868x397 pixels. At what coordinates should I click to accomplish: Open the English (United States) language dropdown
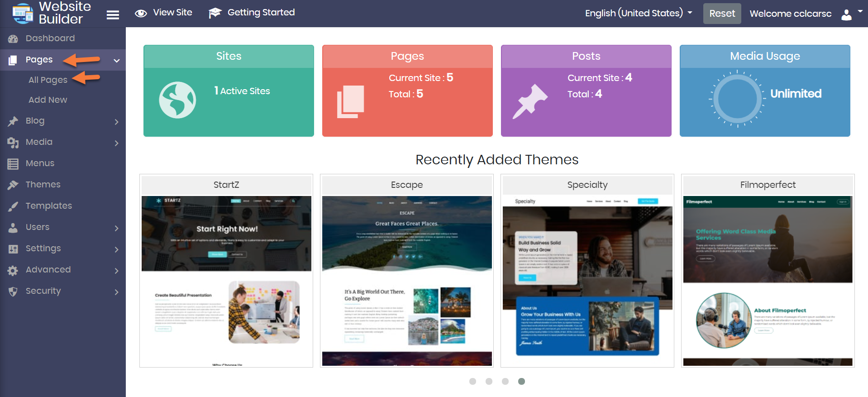click(638, 13)
